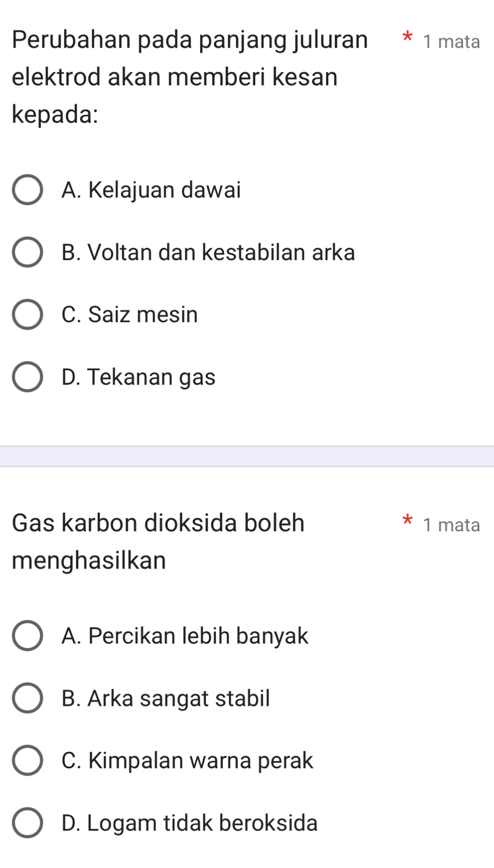This screenshot has height=868, width=494.
Task: Click the 'Kelajuan dawai' answer text
Action: [151, 190]
